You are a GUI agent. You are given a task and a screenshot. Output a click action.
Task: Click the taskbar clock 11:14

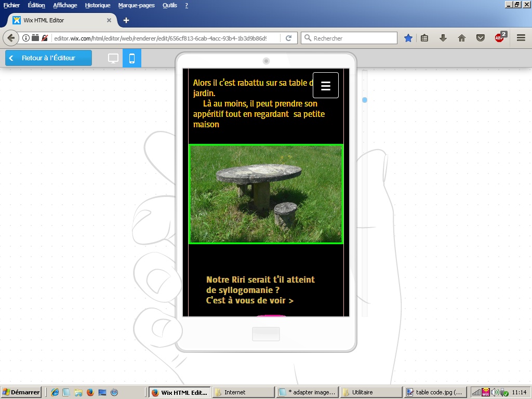point(519,392)
